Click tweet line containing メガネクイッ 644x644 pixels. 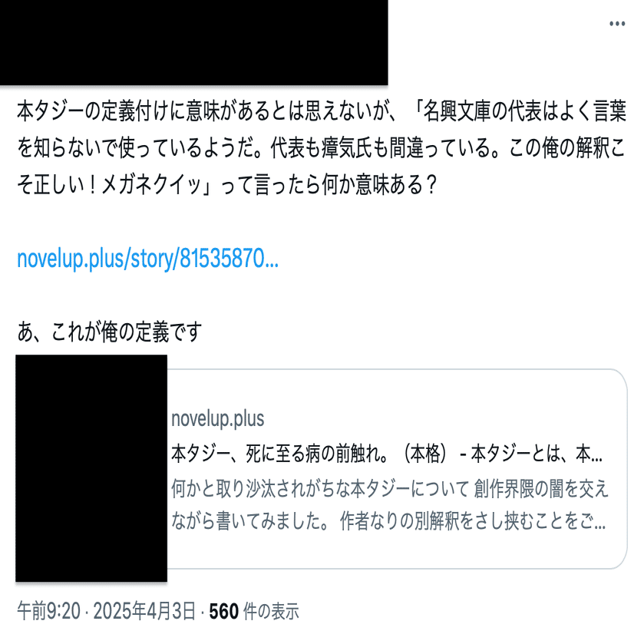point(226,184)
